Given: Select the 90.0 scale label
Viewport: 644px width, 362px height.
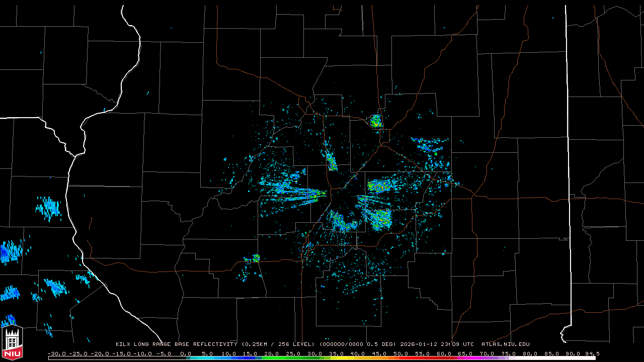Looking at the screenshot, I should pos(572,353).
